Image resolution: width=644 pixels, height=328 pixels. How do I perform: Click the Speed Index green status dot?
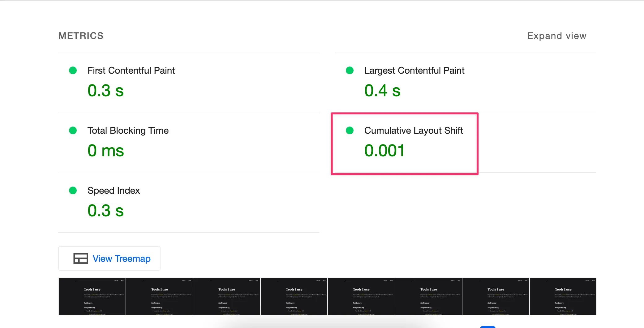coord(73,191)
